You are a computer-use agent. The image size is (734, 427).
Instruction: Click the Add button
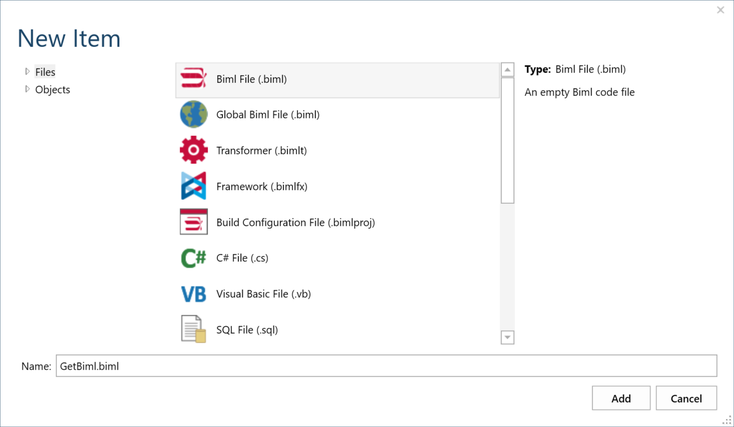[621, 398]
